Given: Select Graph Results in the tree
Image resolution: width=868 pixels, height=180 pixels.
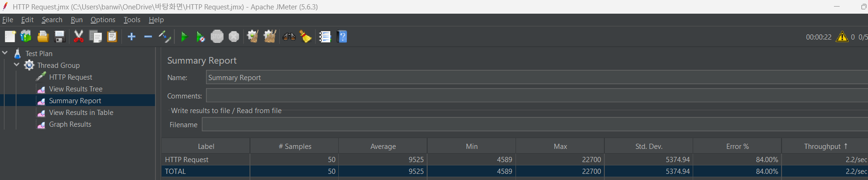Looking at the screenshot, I should (70, 124).
